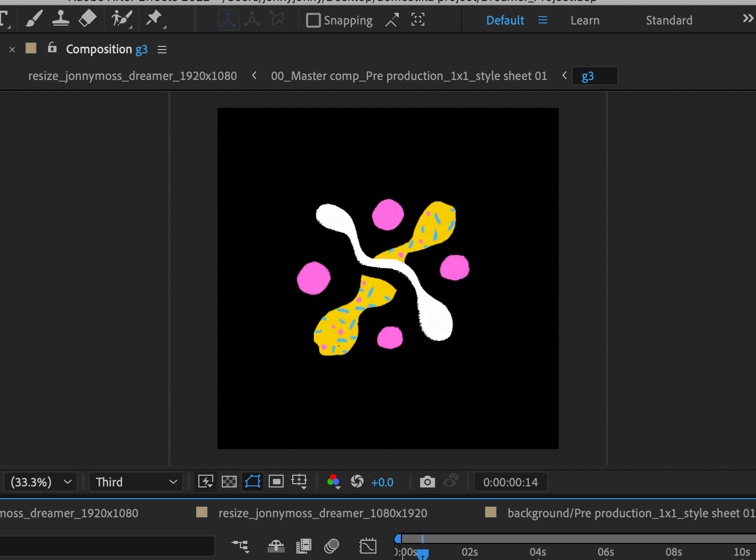Switch to the Learn workspace
This screenshot has width=756, height=560.
585,20
